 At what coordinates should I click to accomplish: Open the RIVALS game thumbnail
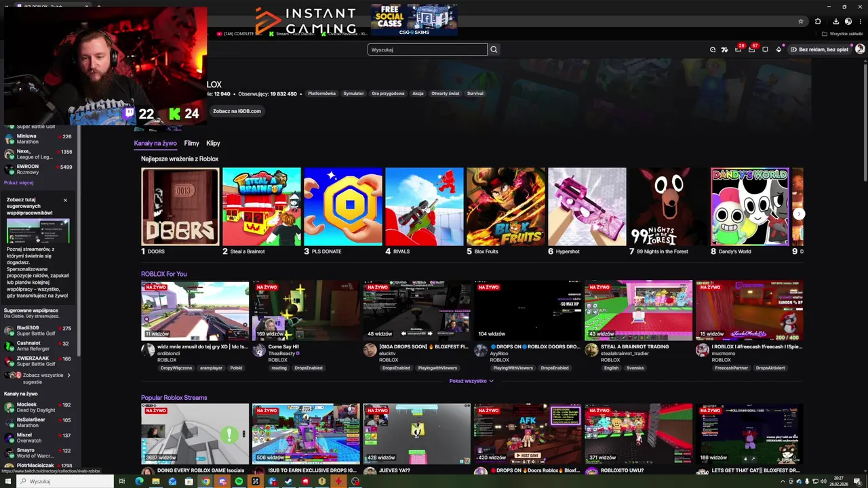click(424, 207)
